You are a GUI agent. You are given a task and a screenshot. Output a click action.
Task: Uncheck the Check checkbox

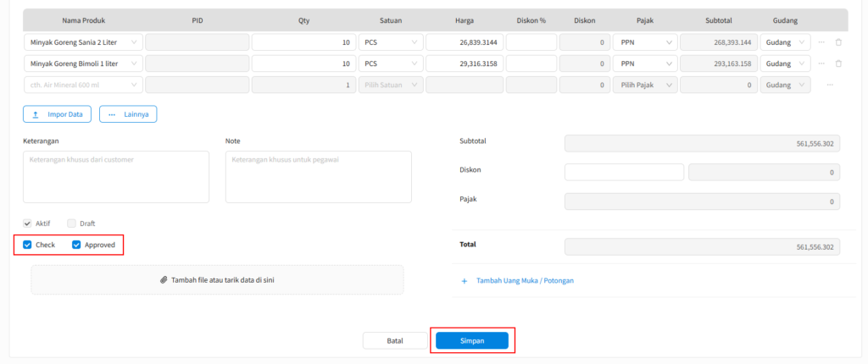[28, 245]
